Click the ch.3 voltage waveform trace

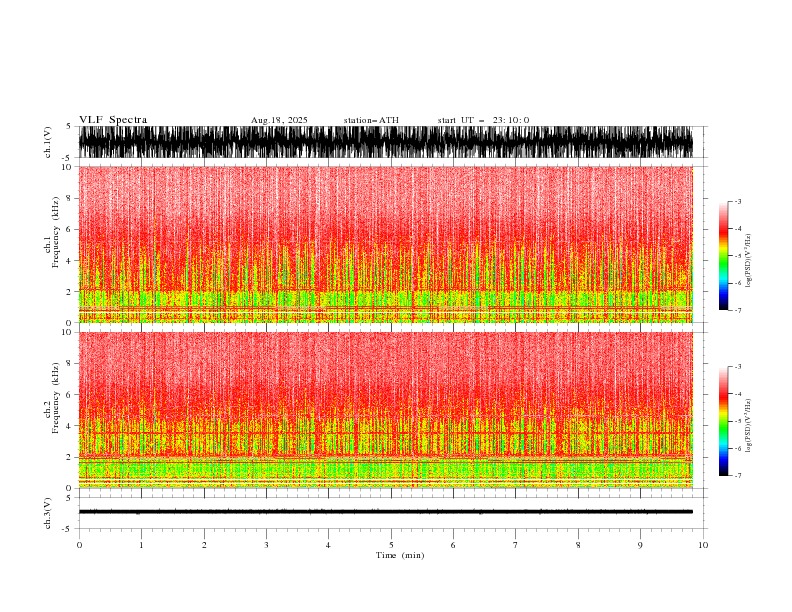point(385,512)
